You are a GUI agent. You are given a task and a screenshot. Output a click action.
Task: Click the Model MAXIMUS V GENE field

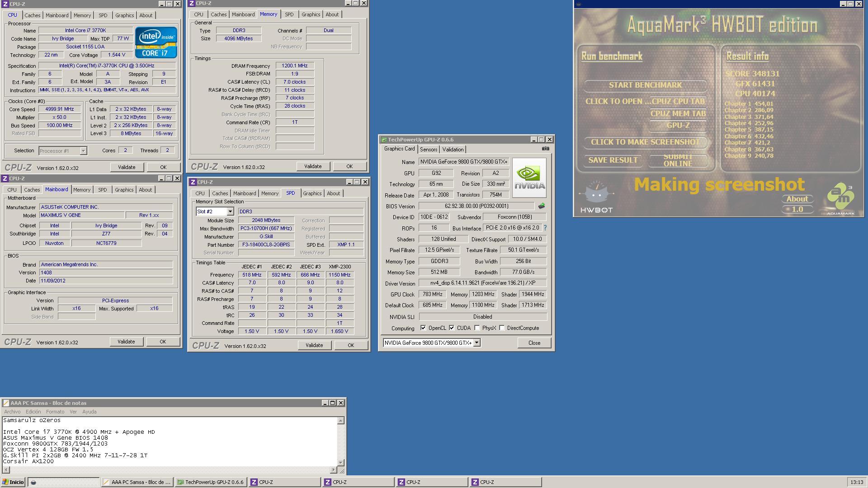[81, 215]
